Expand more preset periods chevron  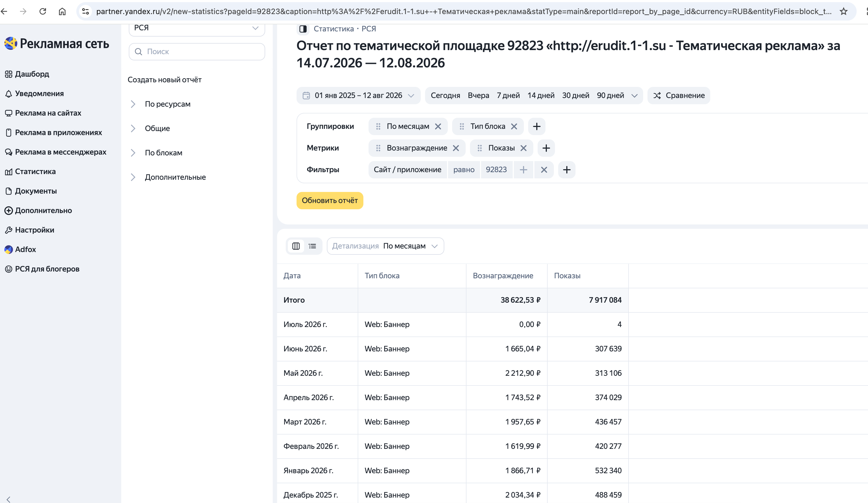click(634, 96)
